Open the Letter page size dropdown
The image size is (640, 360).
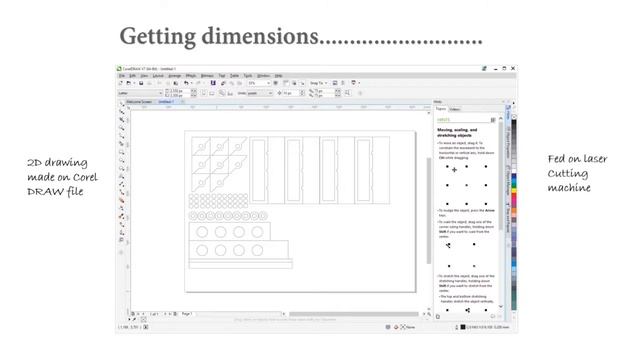(x=160, y=93)
